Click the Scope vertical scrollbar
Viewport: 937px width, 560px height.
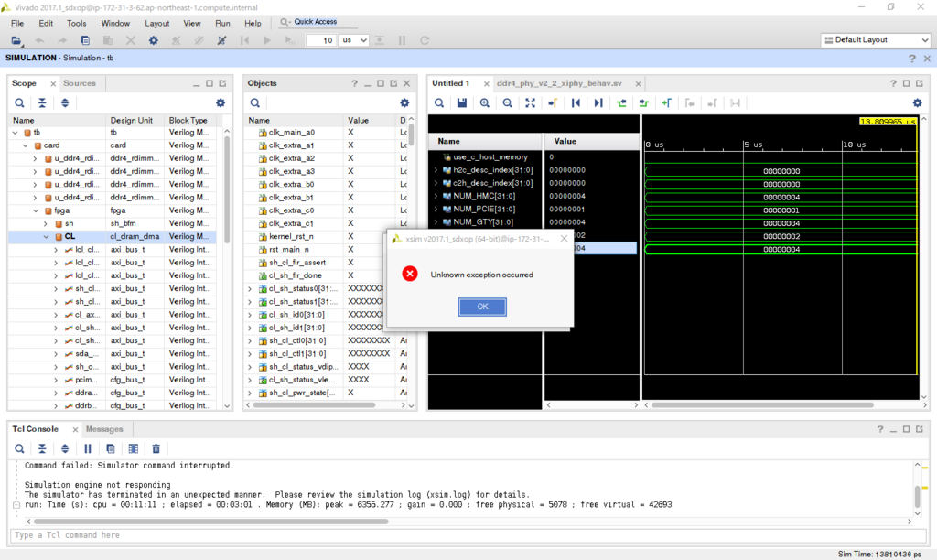227,188
